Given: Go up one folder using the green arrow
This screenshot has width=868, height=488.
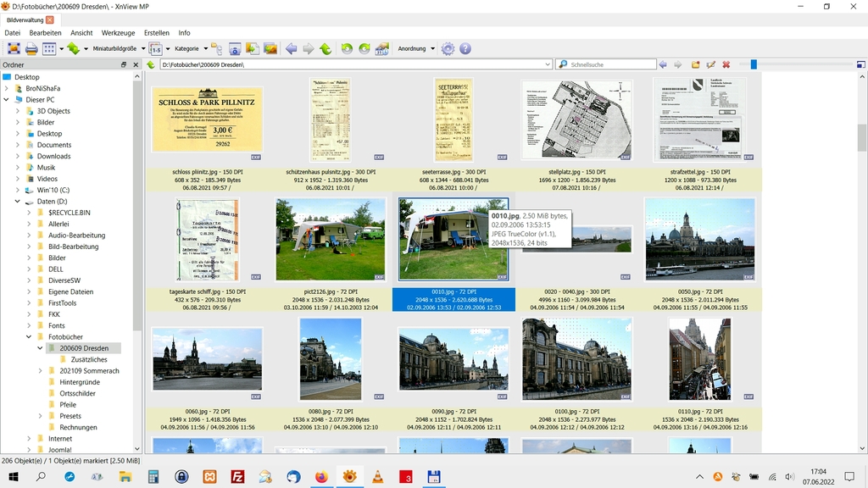Looking at the screenshot, I should pyautogui.click(x=150, y=64).
